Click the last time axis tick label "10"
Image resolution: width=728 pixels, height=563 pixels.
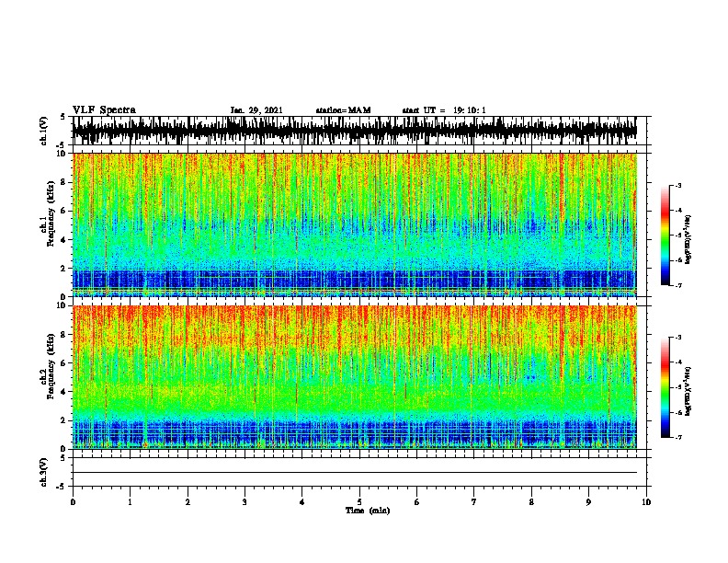[646, 502]
